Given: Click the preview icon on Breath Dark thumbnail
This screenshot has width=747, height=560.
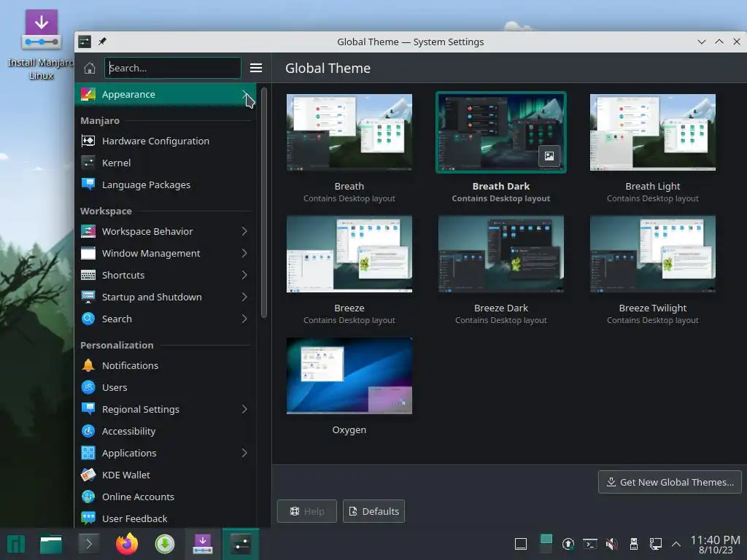Looking at the screenshot, I should click(549, 156).
